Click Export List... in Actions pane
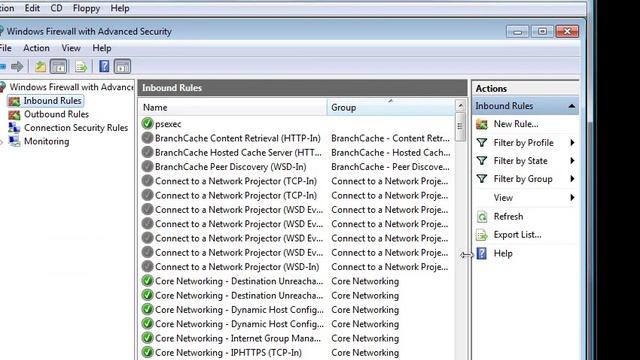 [x=518, y=235]
